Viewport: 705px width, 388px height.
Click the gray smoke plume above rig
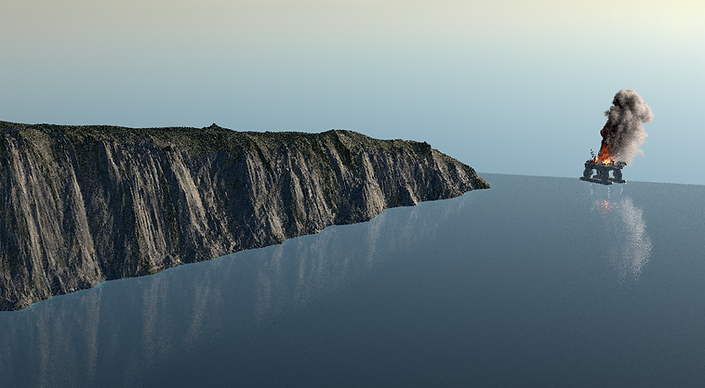tap(627, 124)
